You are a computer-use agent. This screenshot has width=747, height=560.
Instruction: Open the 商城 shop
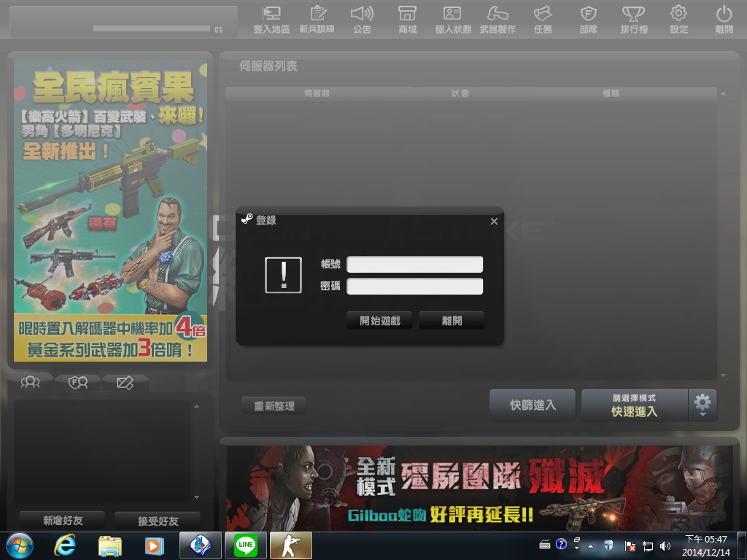point(407,20)
